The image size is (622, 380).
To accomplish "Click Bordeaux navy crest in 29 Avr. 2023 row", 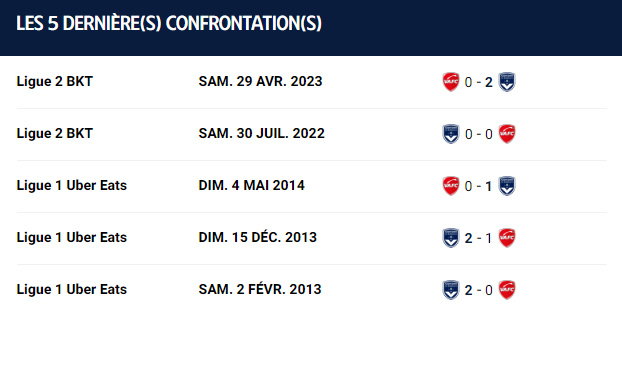I will (x=507, y=82).
